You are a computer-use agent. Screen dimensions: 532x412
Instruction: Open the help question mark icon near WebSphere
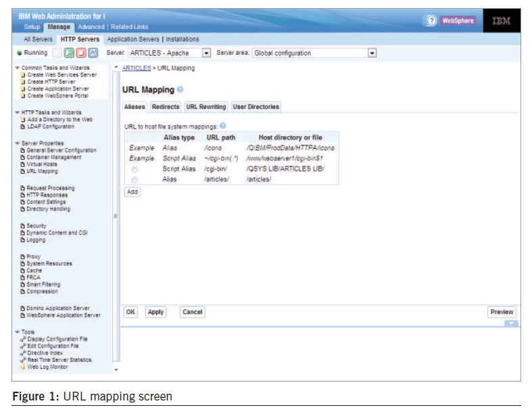pyautogui.click(x=431, y=21)
